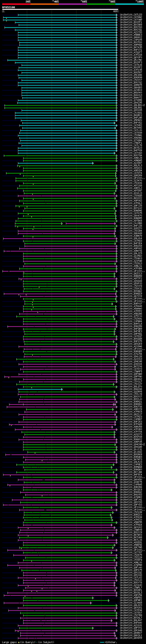Select hit UniRef100_B9GUS8
Viewport: 146px width, 644px height.
131,246
